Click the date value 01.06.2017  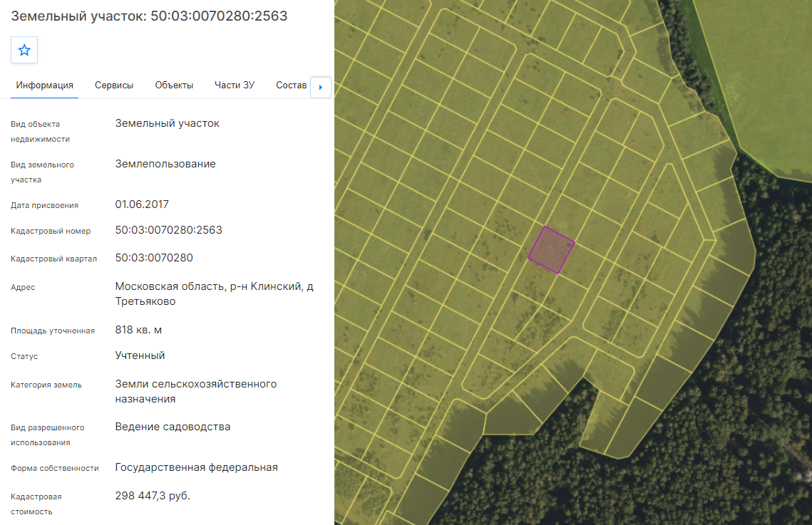(x=142, y=204)
